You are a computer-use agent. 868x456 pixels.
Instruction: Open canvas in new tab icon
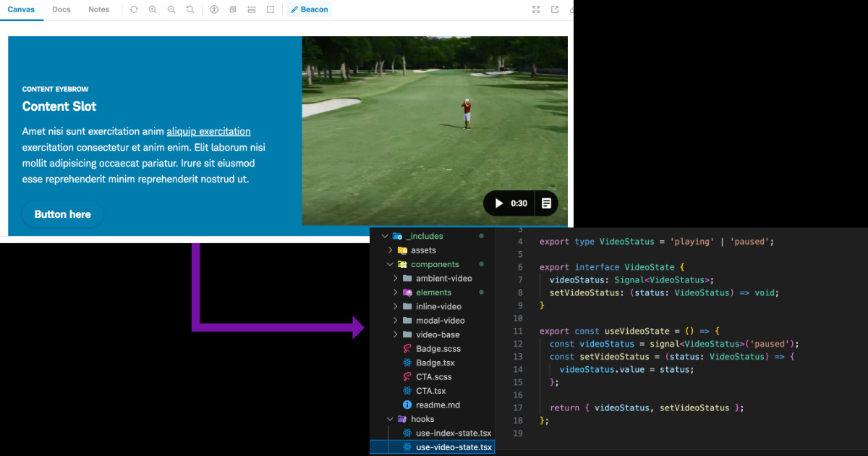coord(555,9)
